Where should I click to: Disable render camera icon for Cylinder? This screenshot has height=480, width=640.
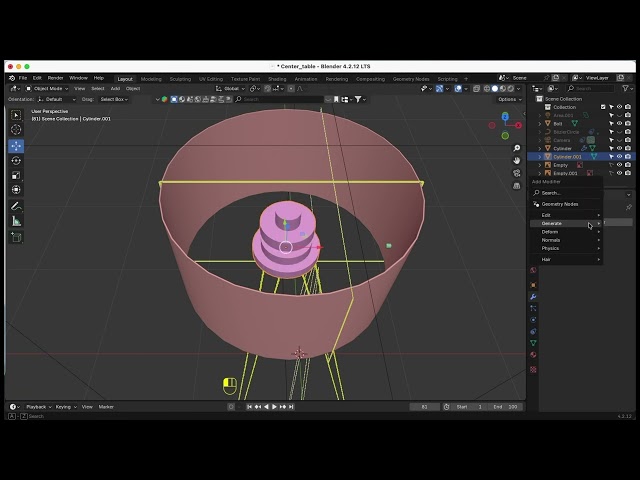628,148
